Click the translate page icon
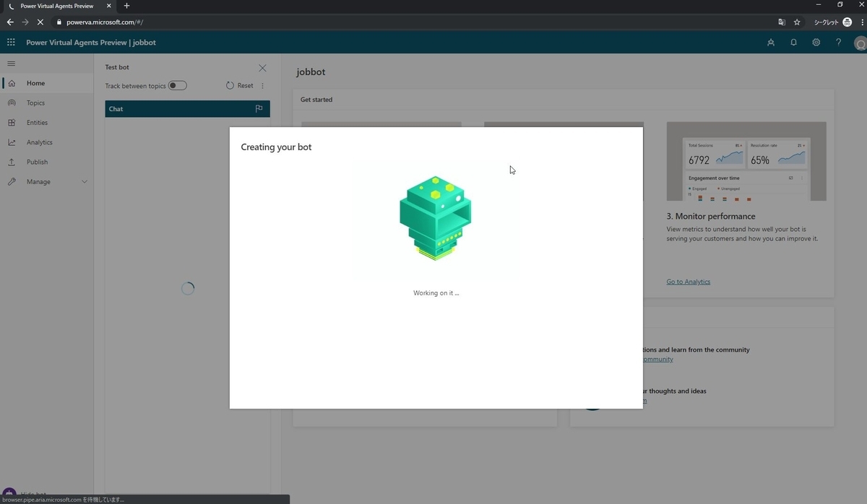Viewport: 867px width, 504px height. click(x=782, y=22)
